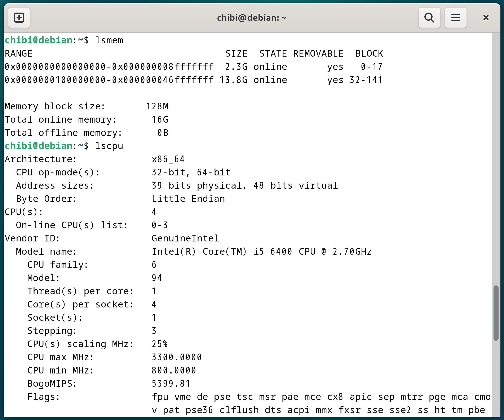Click the lscpu command text
The height and width of the screenshot is (420, 504).
pos(109,146)
